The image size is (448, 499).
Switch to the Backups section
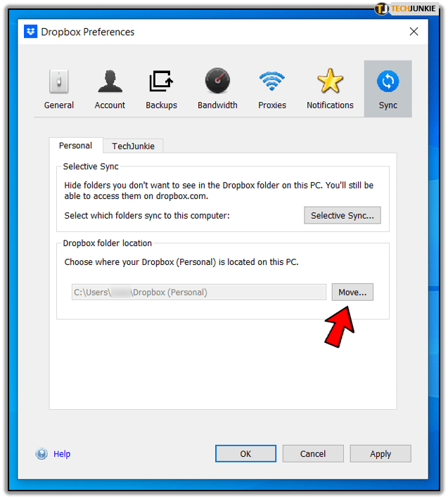click(x=161, y=89)
